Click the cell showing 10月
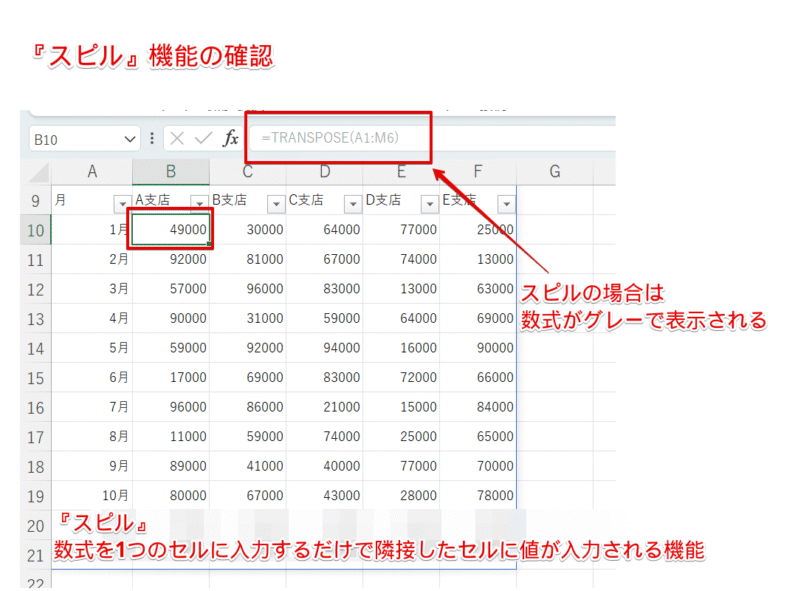The width and height of the screenshot is (812, 591). (92, 495)
